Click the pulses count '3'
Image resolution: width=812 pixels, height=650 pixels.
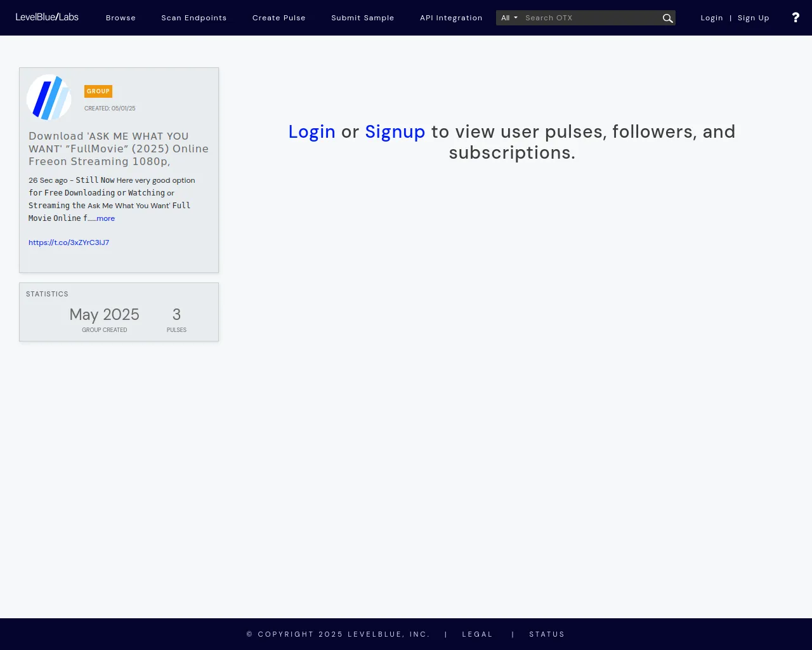(x=176, y=314)
